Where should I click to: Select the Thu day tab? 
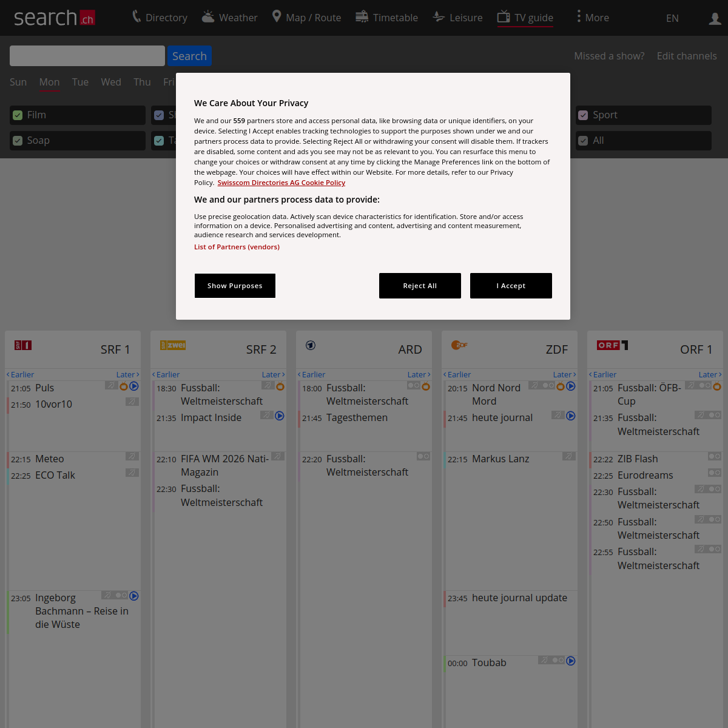[x=142, y=82]
